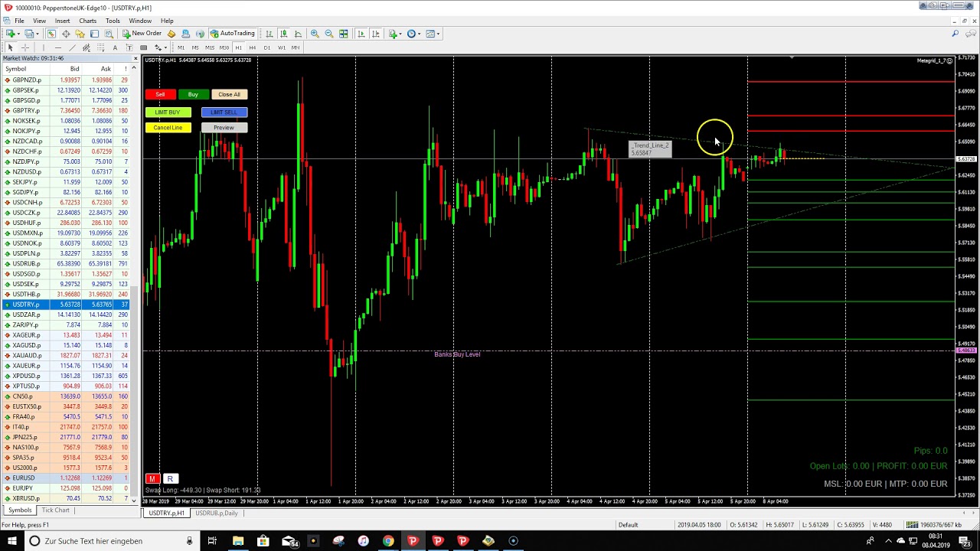Toggle the AutoTrading button
The width and height of the screenshot is (980, 551).
(x=233, y=34)
